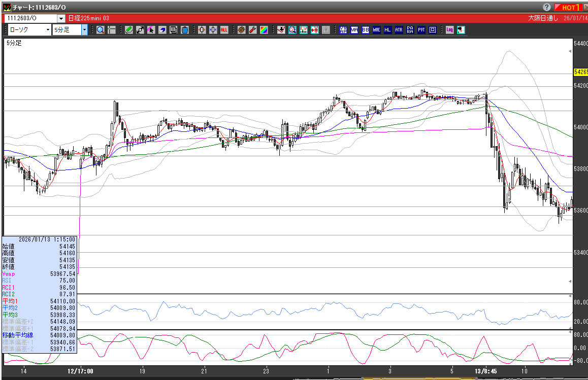Toggle the PVT pivot indicator button
Viewport: 588px width, 380px height.
coord(421,30)
